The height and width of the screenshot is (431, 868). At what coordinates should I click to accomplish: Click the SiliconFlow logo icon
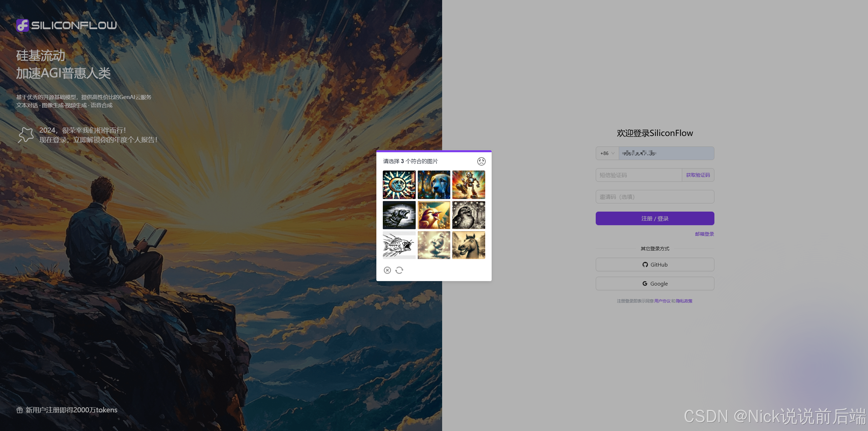[x=23, y=25]
